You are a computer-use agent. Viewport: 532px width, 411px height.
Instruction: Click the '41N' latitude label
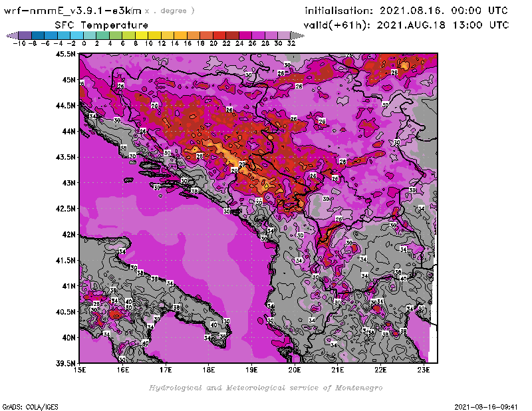[69, 286]
